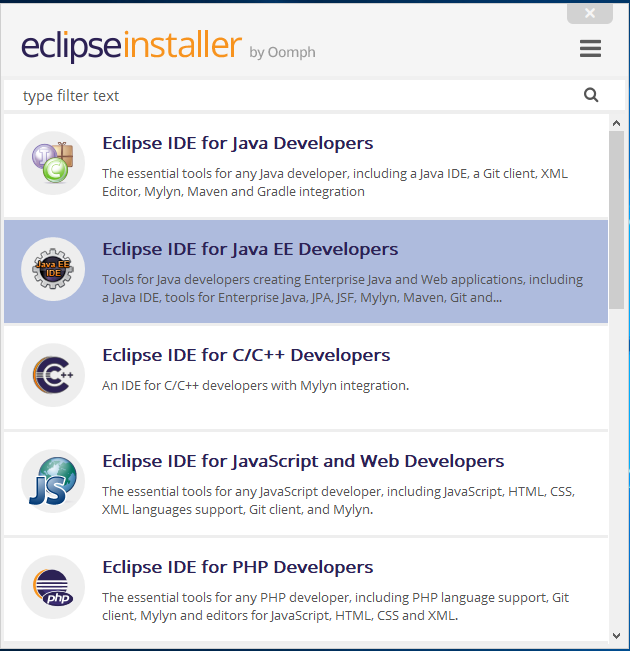
Task: Click the C/C++ Mylyn integration description
Action: point(255,385)
